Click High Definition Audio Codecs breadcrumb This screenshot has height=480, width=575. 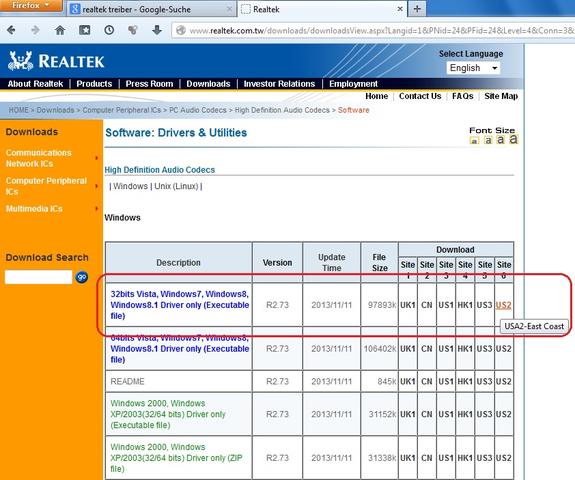click(282, 110)
